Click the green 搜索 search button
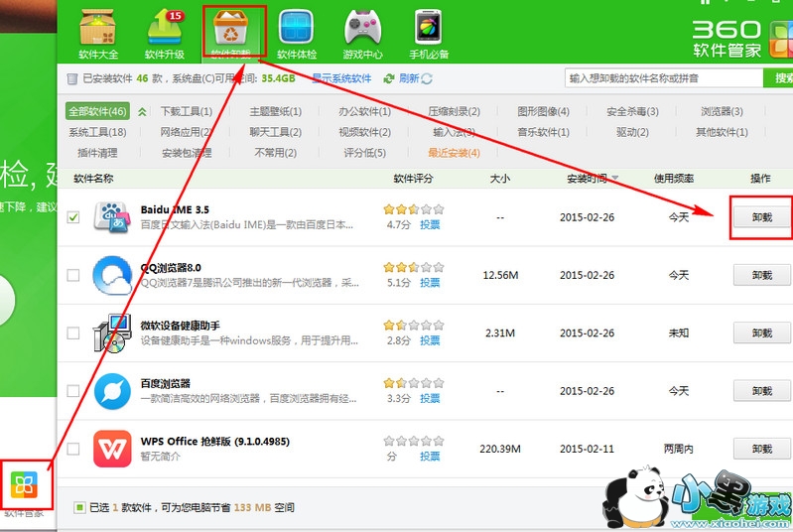Viewport: 793px width, 532px height. pos(778,78)
